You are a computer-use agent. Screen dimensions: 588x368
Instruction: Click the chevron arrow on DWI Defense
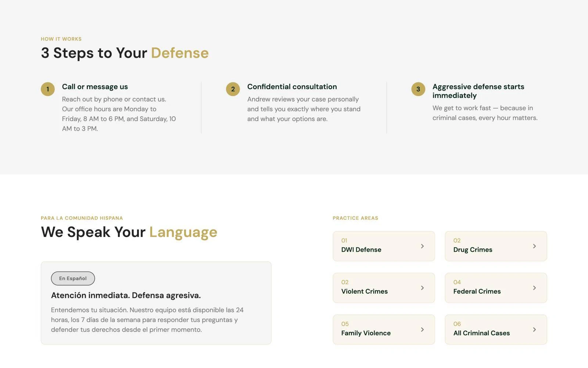pyautogui.click(x=422, y=246)
